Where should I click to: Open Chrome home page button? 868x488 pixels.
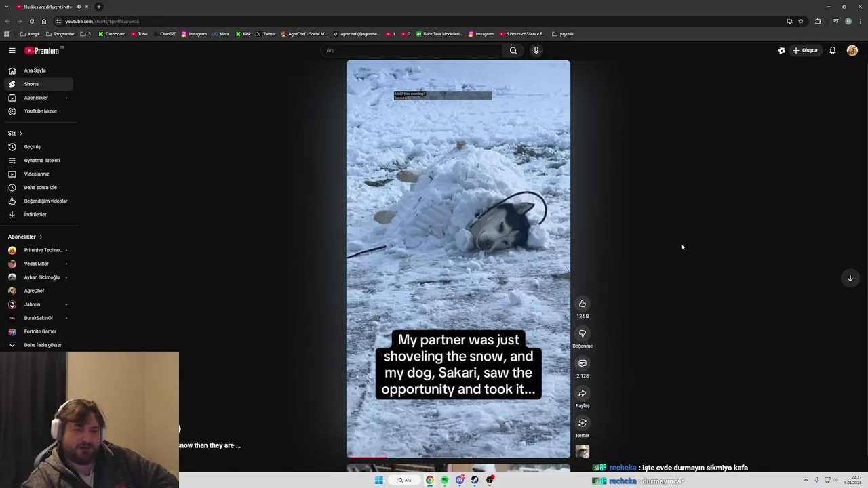[x=44, y=21]
